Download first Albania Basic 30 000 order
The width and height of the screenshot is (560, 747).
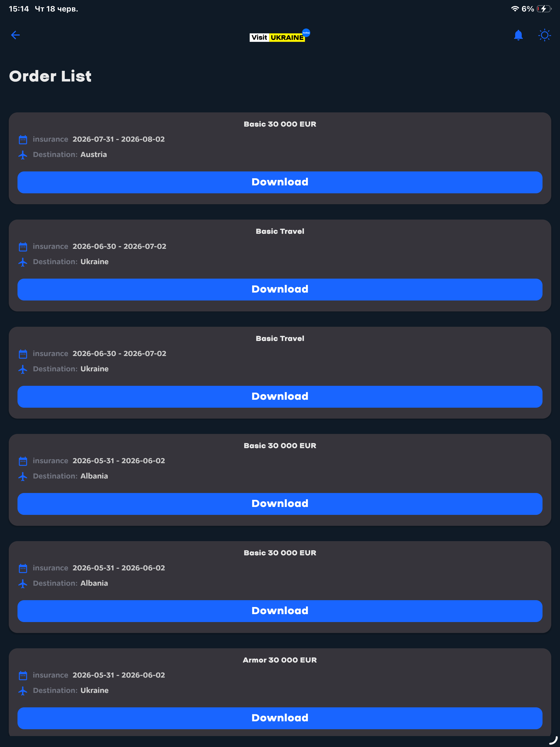click(x=280, y=504)
